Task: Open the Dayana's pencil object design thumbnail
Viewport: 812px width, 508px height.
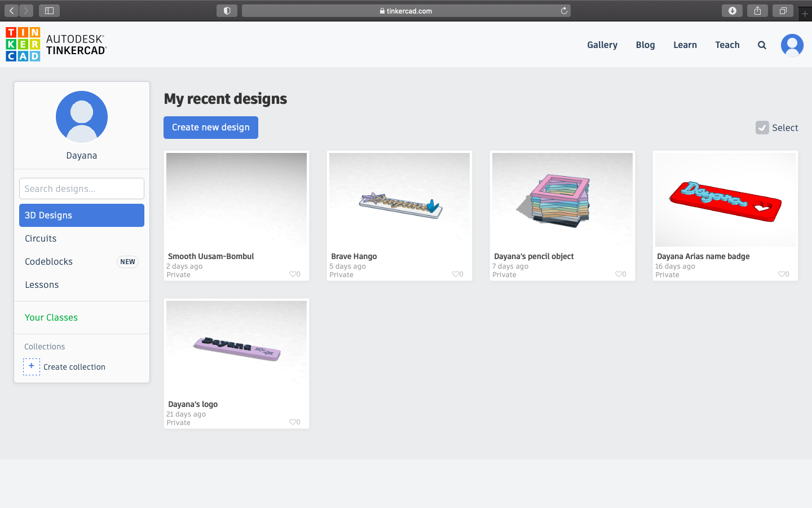Action: point(562,199)
